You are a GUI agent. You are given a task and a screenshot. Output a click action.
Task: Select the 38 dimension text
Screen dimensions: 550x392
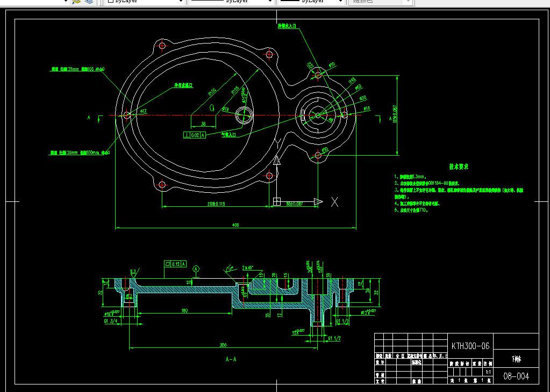point(203,124)
